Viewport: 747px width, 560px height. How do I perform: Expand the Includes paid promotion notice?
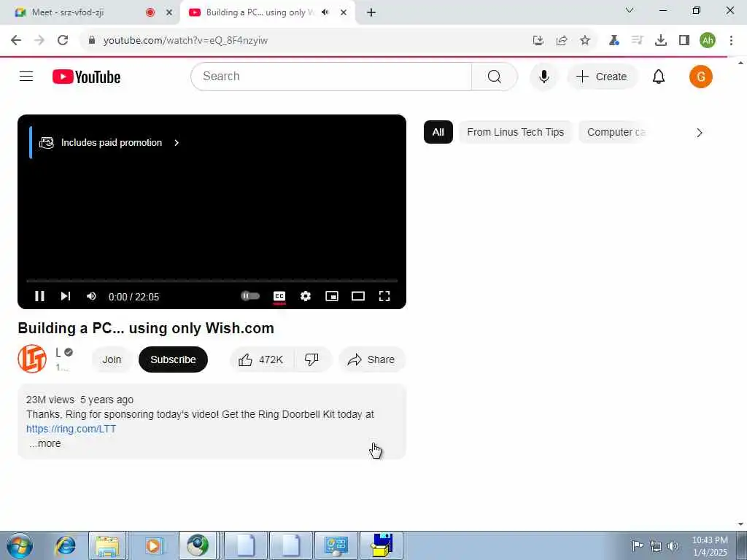[109, 142]
